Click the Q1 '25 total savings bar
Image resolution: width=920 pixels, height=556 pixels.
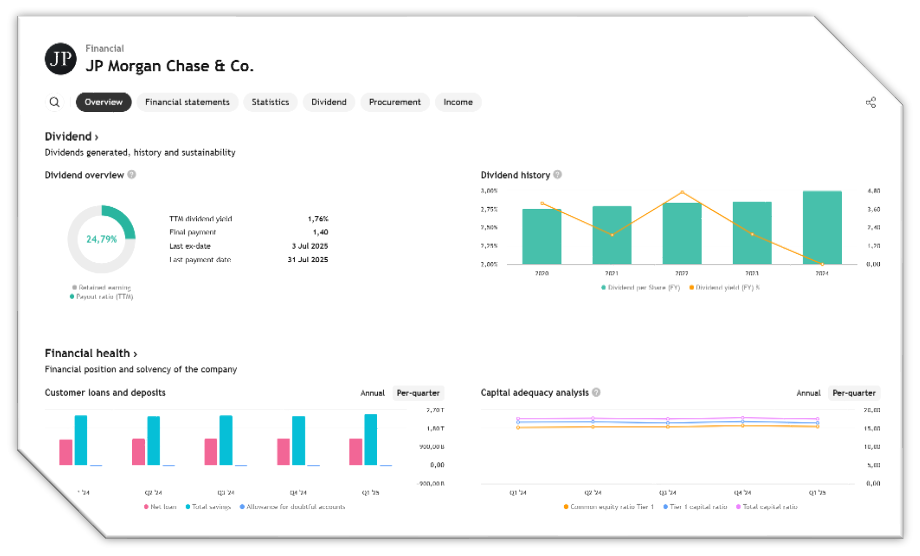[x=371, y=440]
